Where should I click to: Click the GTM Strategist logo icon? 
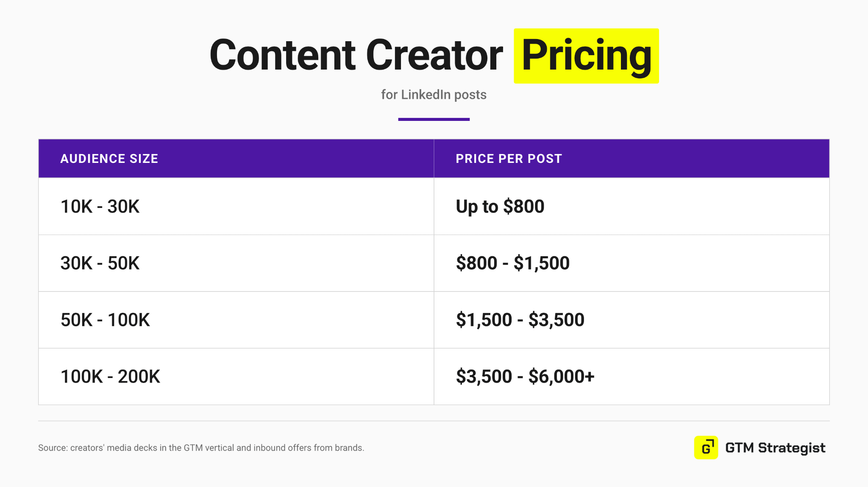point(706,448)
